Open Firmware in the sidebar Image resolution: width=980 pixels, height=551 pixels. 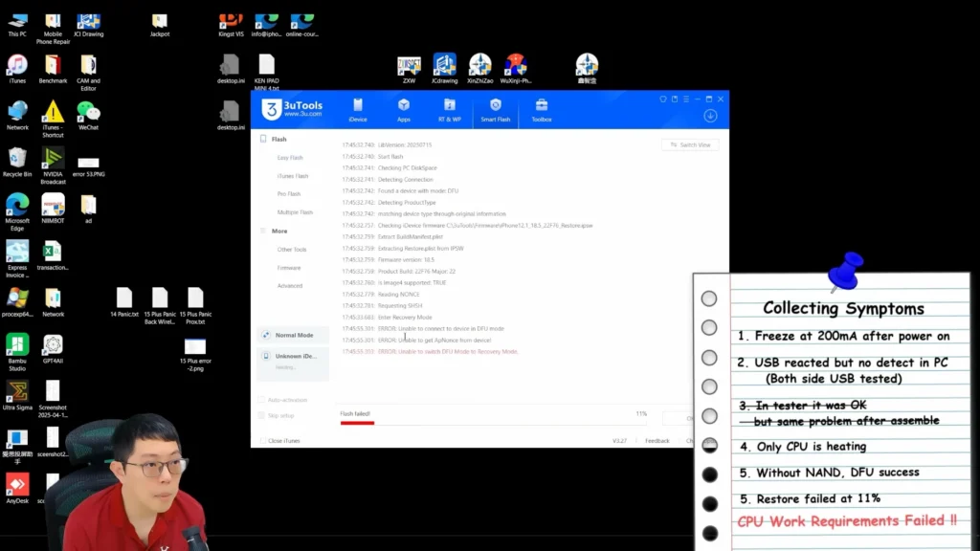289,268
